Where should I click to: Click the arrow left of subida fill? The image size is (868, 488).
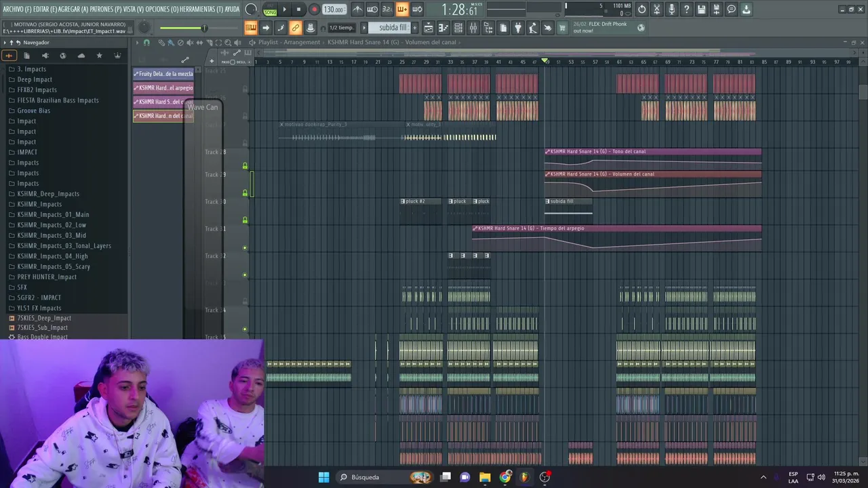tap(364, 28)
